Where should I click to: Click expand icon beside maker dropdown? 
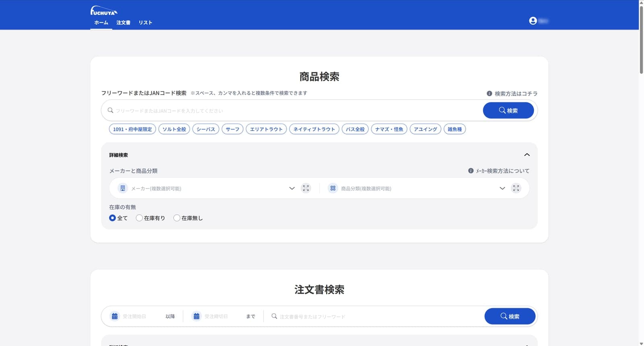coord(306,188)
